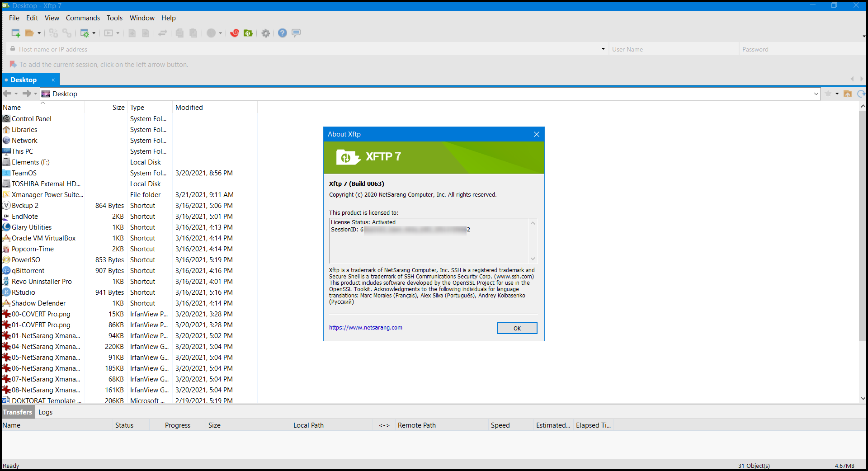The width and height of the screenshot is (868, 471).
Task: Click the green Xftp launch icon
Action: [248, 33]
